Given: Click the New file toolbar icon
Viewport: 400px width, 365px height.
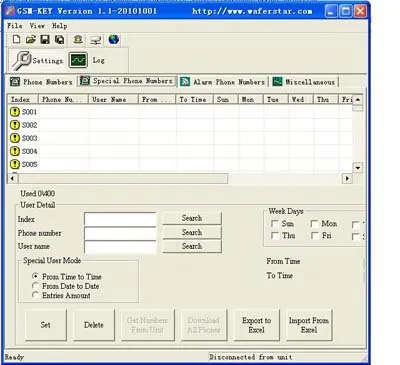Looking at the screenshot, I should (x=16, y=39).
